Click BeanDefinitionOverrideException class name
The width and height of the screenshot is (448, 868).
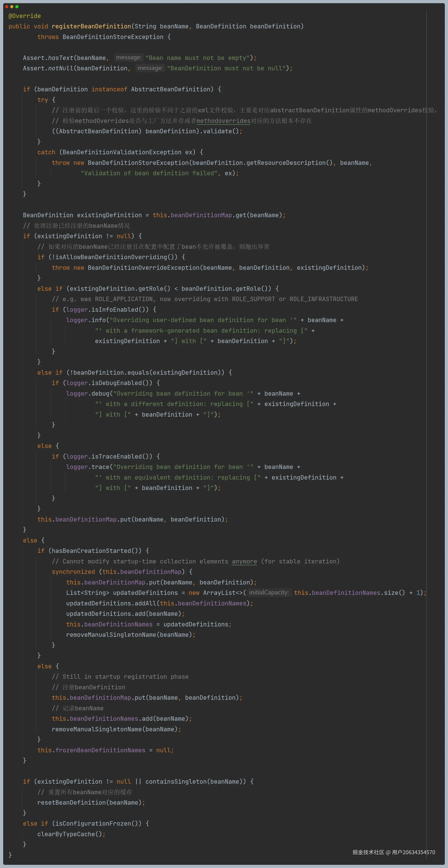click(x=144, y=268)
